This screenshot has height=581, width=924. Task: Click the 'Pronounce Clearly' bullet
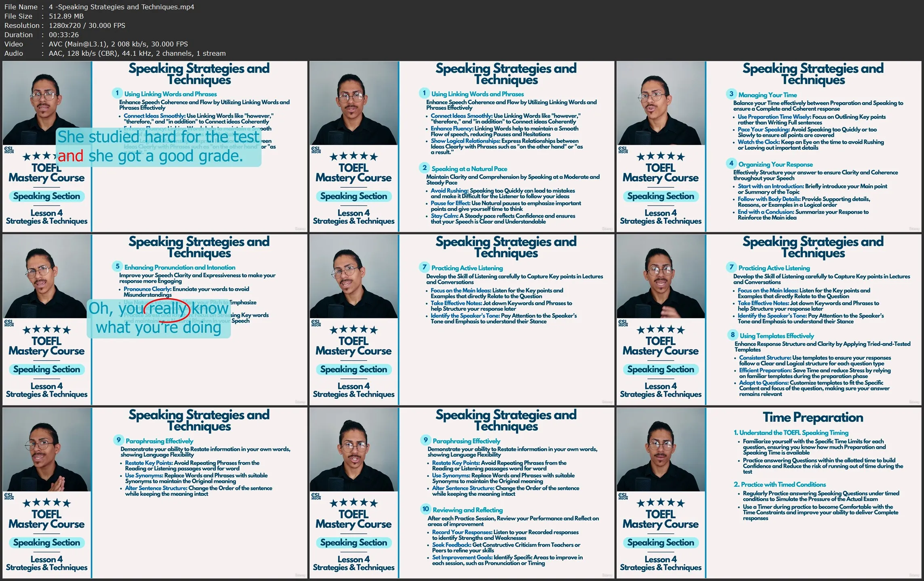click(186, 292)
